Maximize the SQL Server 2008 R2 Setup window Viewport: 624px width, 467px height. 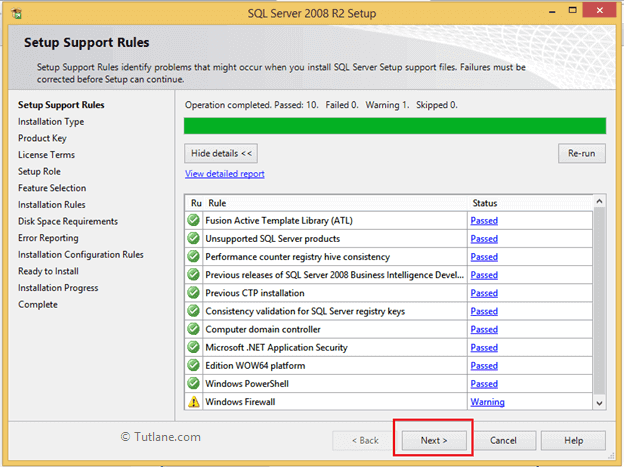click(572, 10)
